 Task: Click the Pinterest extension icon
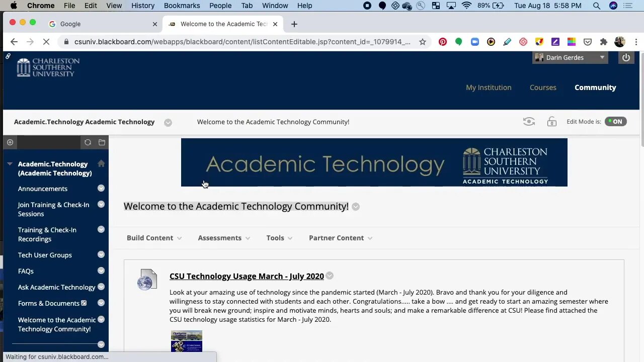[443, 42]
